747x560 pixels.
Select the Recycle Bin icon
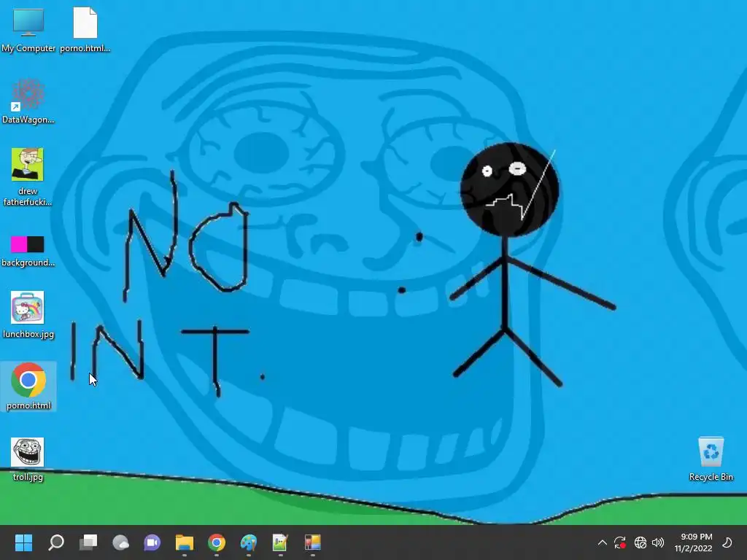pos(711,451)
